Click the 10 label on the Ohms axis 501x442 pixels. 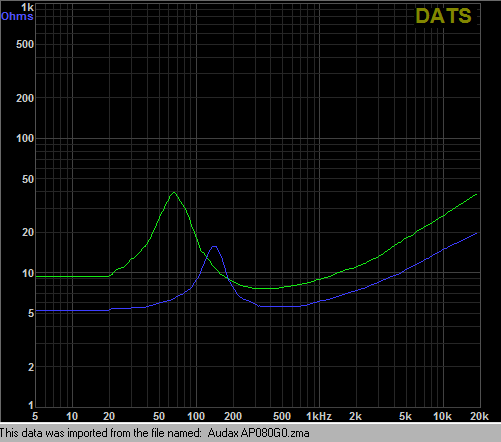(28, 274)
